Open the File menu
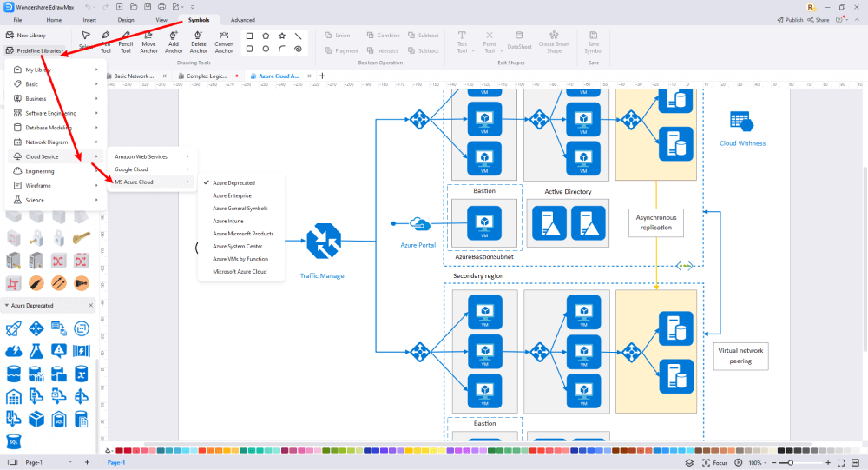The image size is (868, 470). pos(17,20)
